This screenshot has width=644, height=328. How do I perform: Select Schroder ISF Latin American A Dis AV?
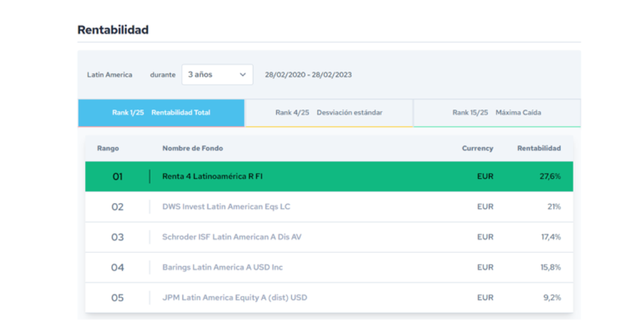[232, 237]
